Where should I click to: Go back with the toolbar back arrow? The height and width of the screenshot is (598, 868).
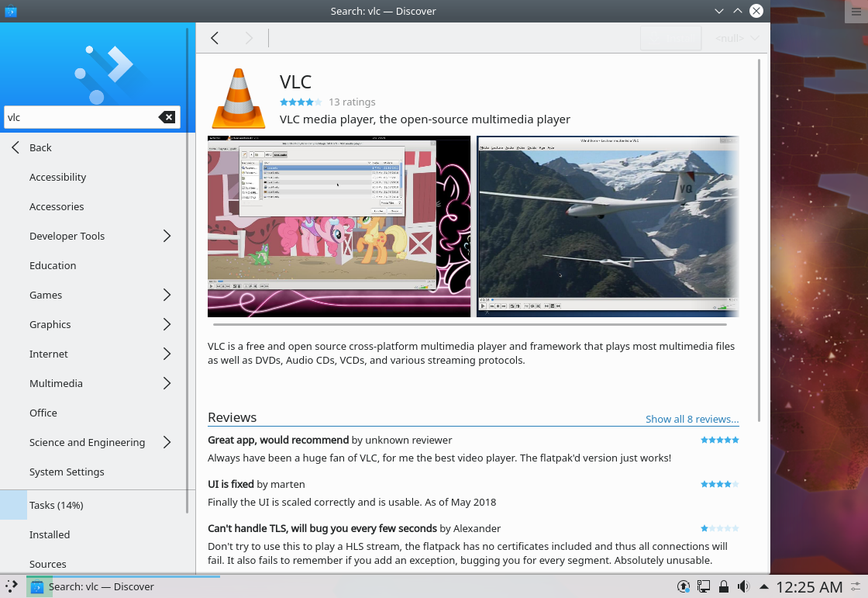click(x=215, y=38)
